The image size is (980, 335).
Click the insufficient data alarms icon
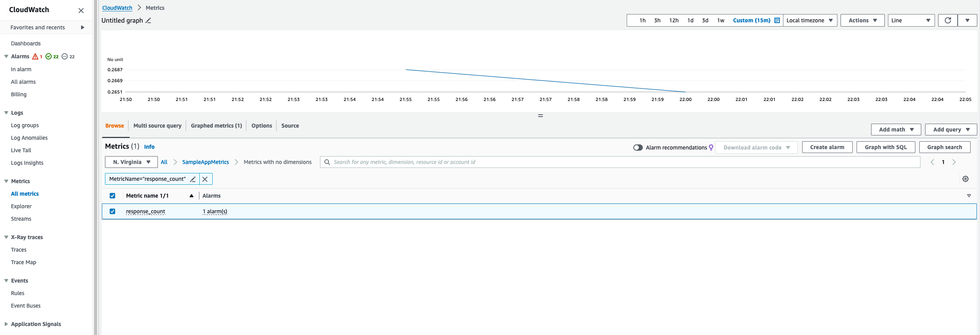(65, 56)
